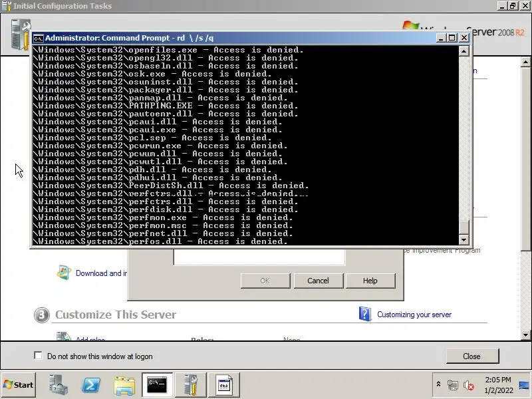Click the taskbar clock showing 2:05 PM
The height and width of the screenshot is (399, 532).
[497, 385]
